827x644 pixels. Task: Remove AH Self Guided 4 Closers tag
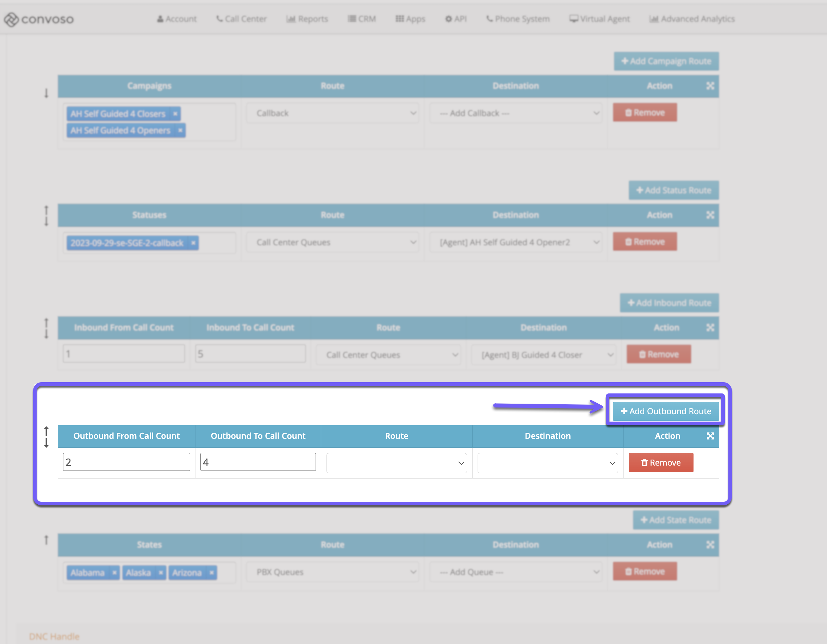click(x=175, y=114)
